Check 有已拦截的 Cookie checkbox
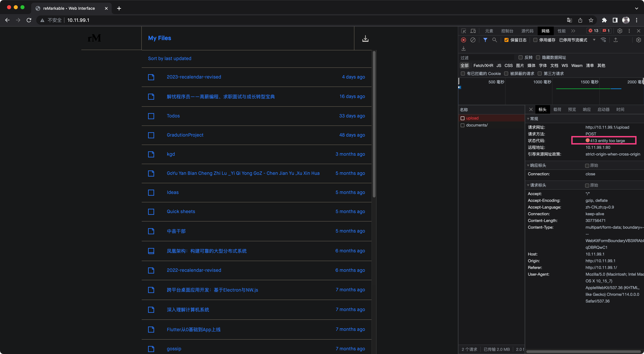 (463, 73)
